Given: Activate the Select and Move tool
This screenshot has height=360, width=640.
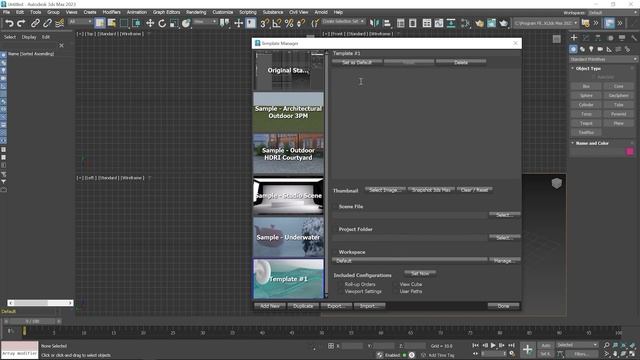Looking at the screenshot, I should coord(150,23).
